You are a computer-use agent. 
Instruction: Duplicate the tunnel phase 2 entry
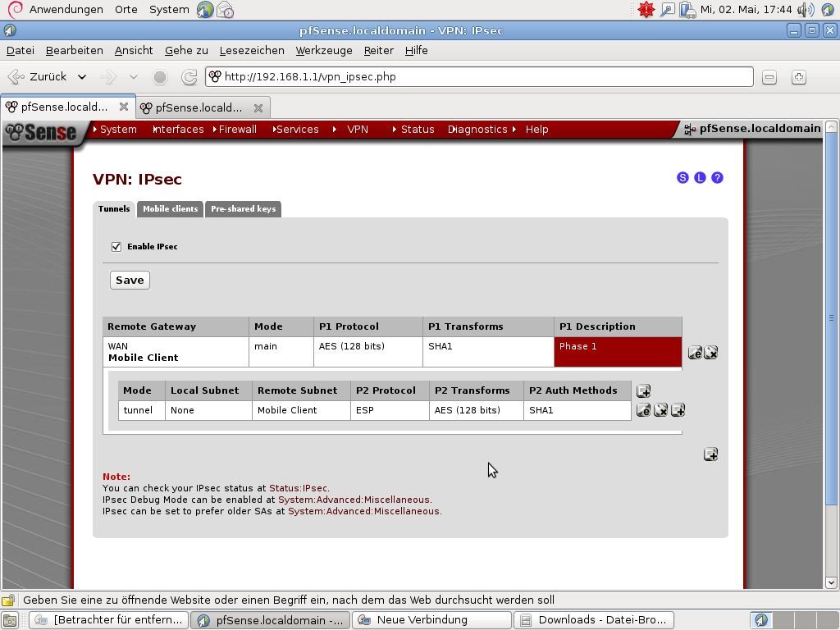[678, 410]
